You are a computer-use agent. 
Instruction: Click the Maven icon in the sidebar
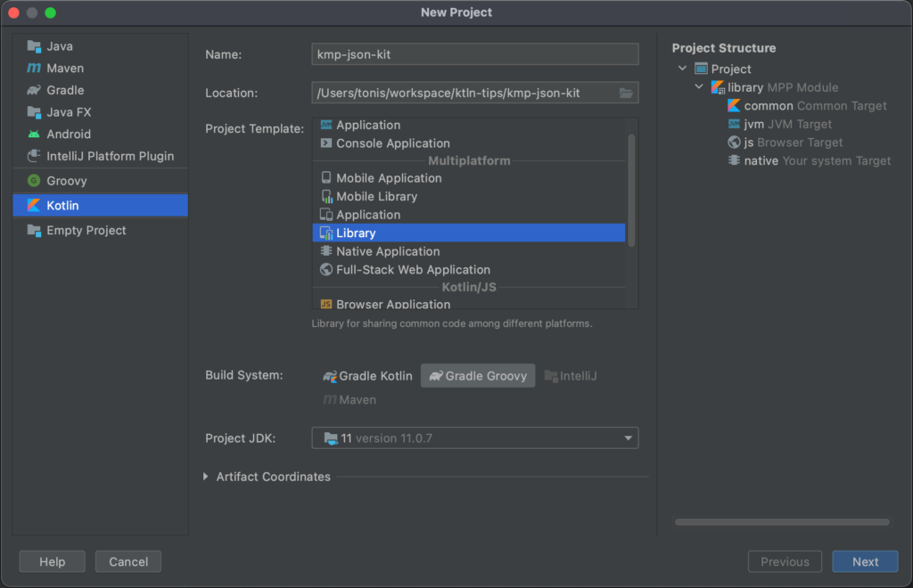click(34, 68)
